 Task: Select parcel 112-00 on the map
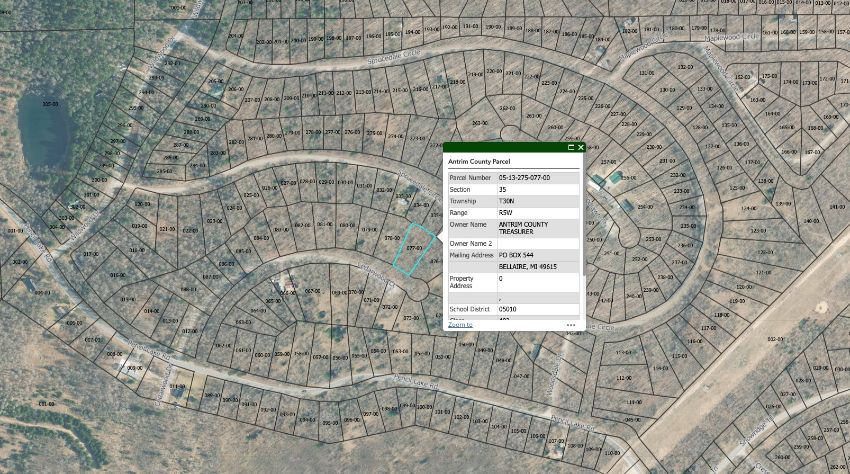(623, 378)
